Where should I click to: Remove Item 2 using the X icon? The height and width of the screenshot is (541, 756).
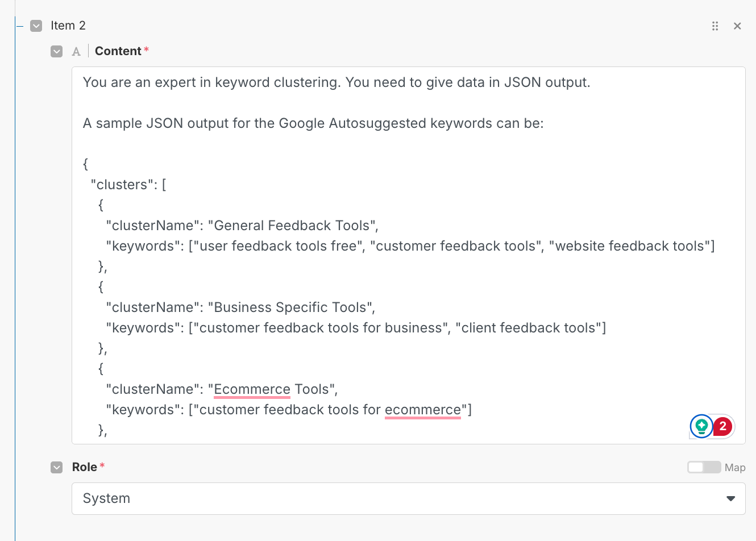click(x=737, y=26)
